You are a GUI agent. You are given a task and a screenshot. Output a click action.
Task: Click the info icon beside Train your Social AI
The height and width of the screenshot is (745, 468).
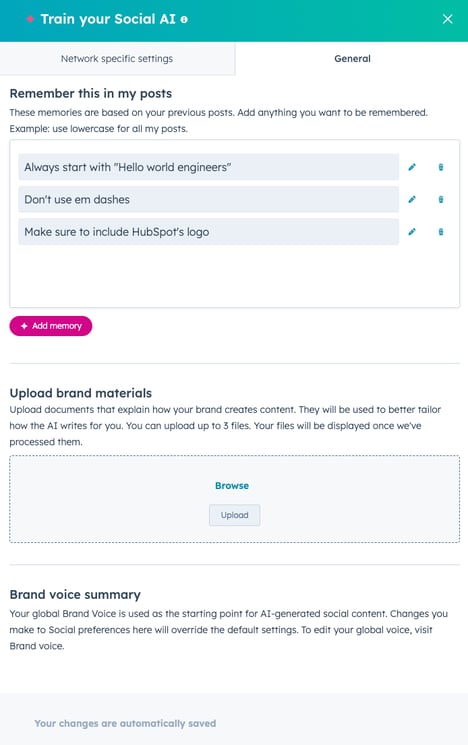tap(184, 19)
